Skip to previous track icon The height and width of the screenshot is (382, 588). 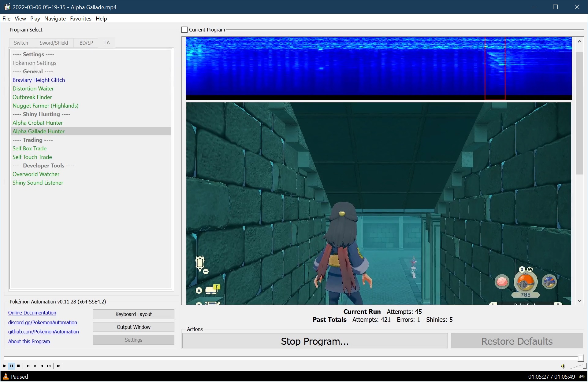coord(28,366)
